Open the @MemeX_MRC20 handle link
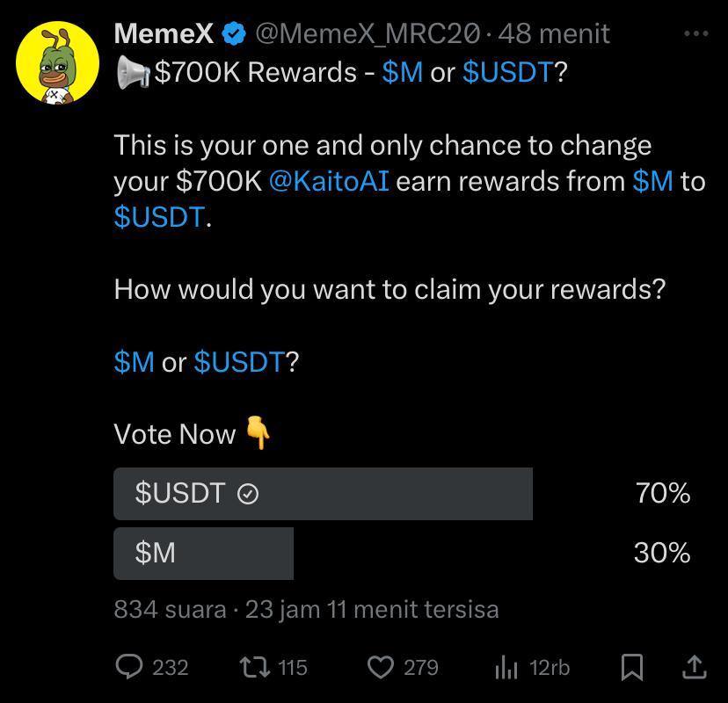This screenshot has width=728, height=703. [x=368, y=34]
